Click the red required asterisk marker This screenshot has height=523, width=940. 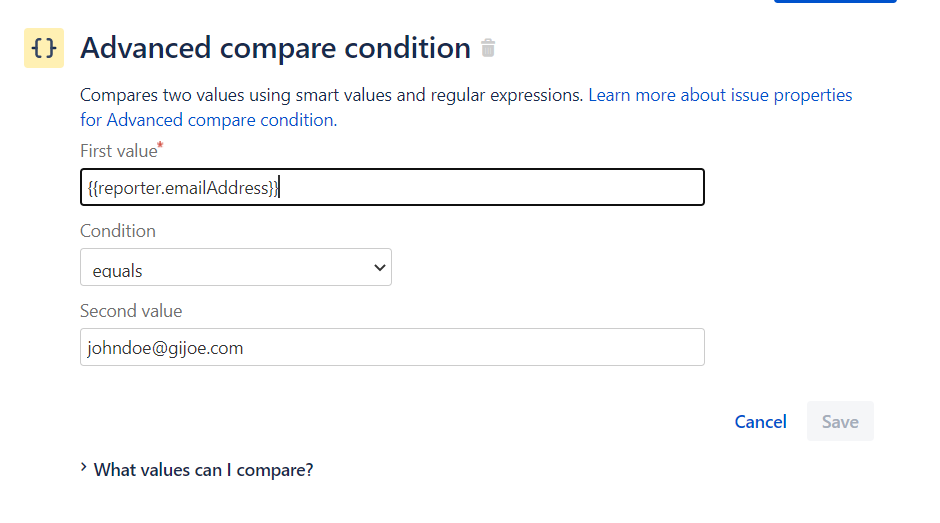[x=160, y=145]
